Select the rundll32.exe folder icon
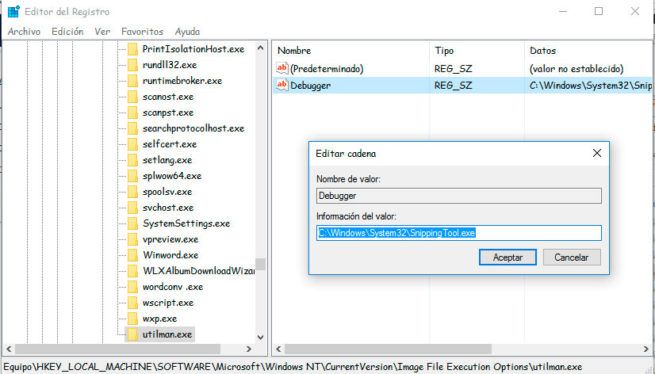The image size is (655, 374). pyautogui.click(x=133, y=65)
